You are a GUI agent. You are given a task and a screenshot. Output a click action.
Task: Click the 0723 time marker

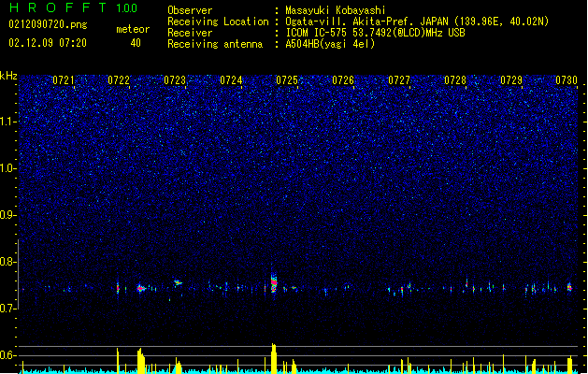pos(175,80)
